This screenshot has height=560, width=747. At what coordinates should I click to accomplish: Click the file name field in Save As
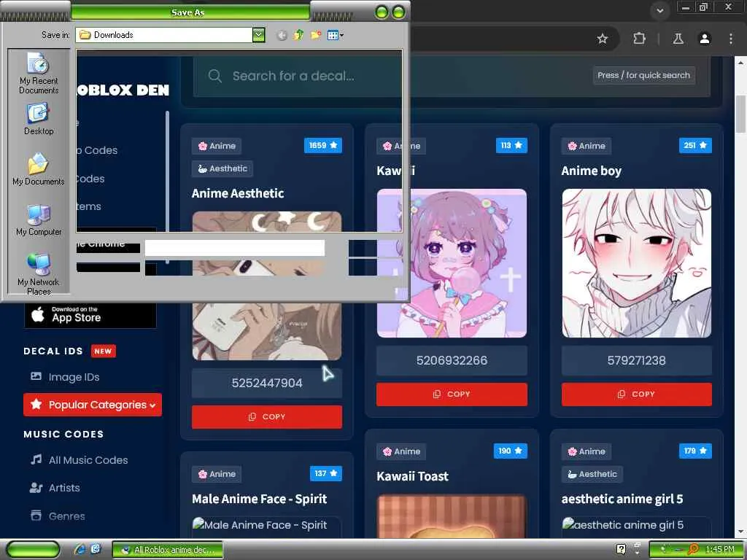(x=234, y=248)
